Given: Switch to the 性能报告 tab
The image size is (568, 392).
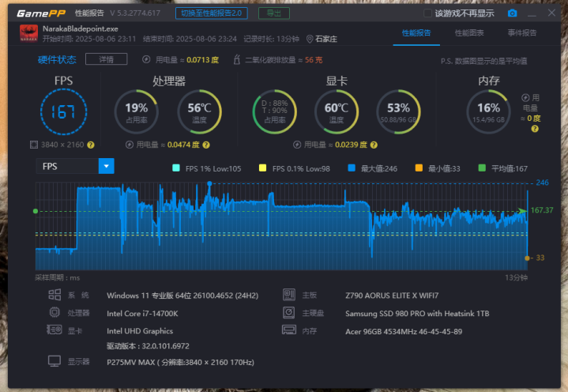Looking at the screenshot, I should coord(416,33).
